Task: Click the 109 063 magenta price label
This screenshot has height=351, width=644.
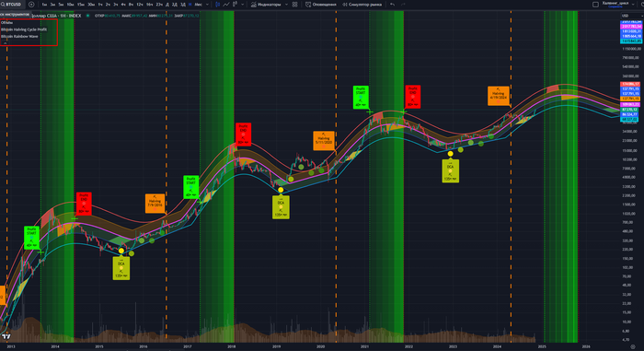Action: pyautogui.click(x=630, y=104)
